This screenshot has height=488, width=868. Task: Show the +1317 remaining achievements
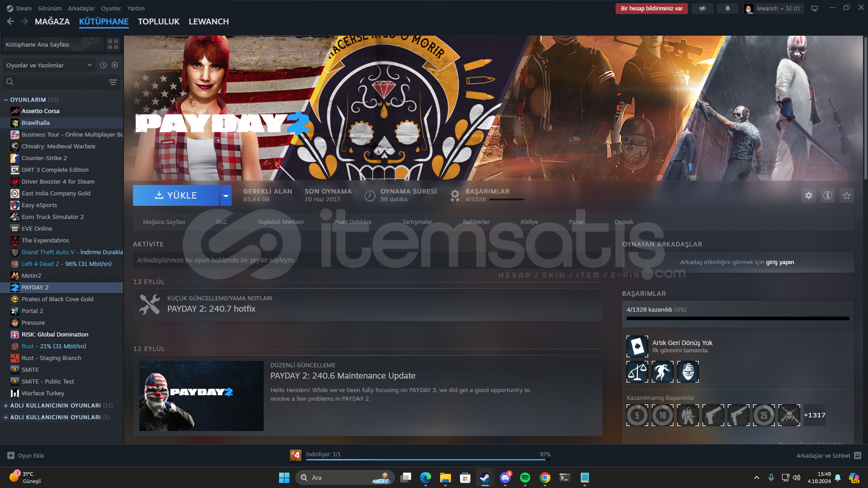815,415
